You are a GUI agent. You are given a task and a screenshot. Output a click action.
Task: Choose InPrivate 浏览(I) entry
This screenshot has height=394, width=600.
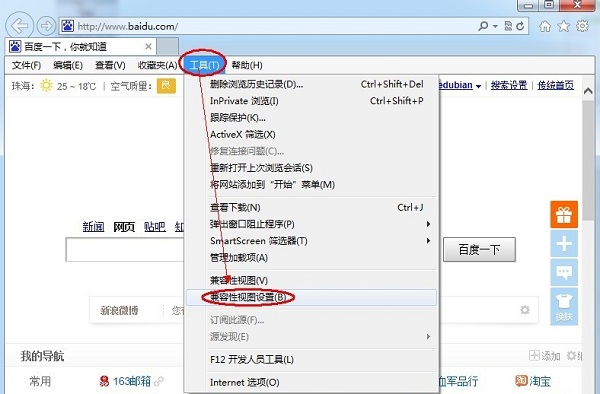click(311, 101)
